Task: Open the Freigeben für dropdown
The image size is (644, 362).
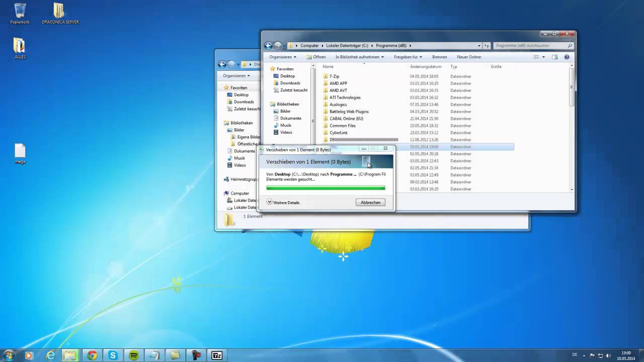Action: click(408, 57)
